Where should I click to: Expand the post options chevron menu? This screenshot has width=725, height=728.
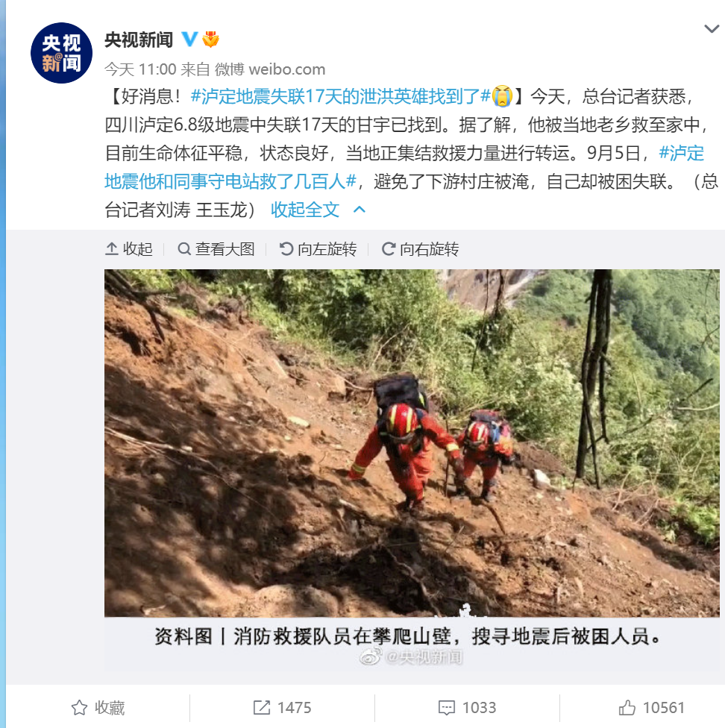[x=712, y=29]
